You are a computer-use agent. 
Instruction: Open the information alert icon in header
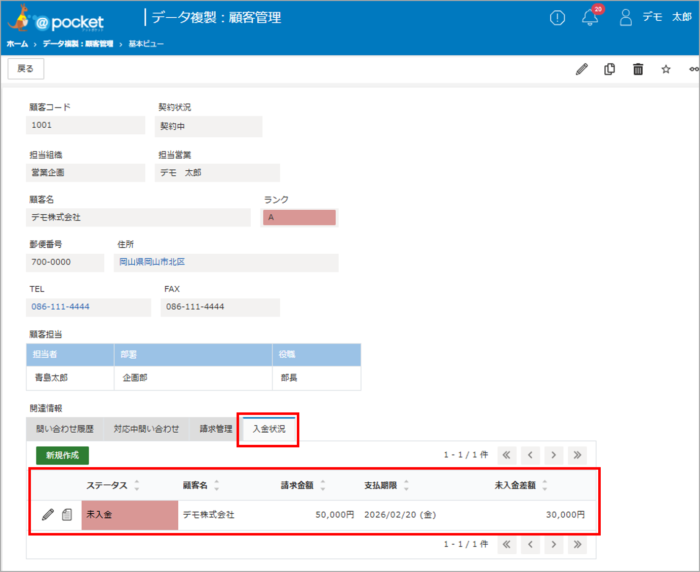point(557,18)
